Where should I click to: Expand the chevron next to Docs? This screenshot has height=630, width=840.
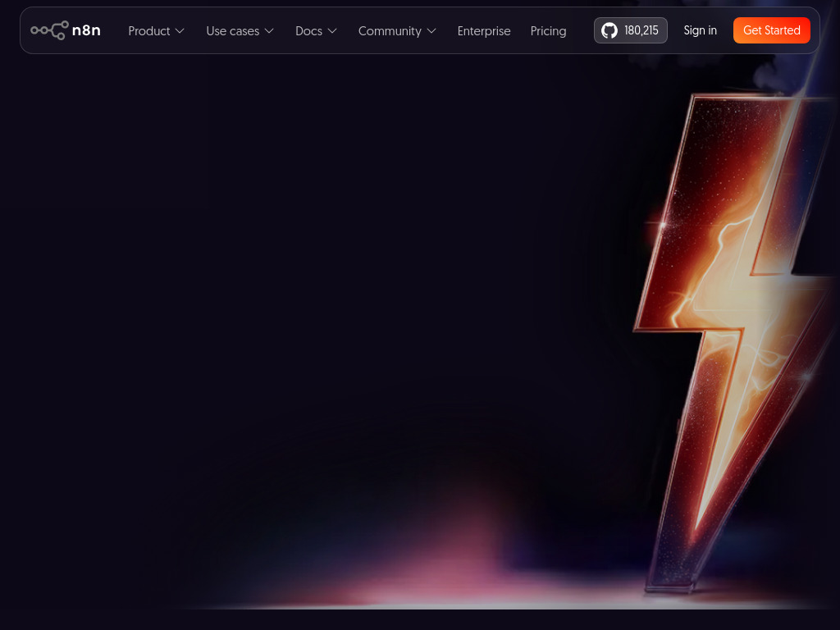tap(332, 31)
